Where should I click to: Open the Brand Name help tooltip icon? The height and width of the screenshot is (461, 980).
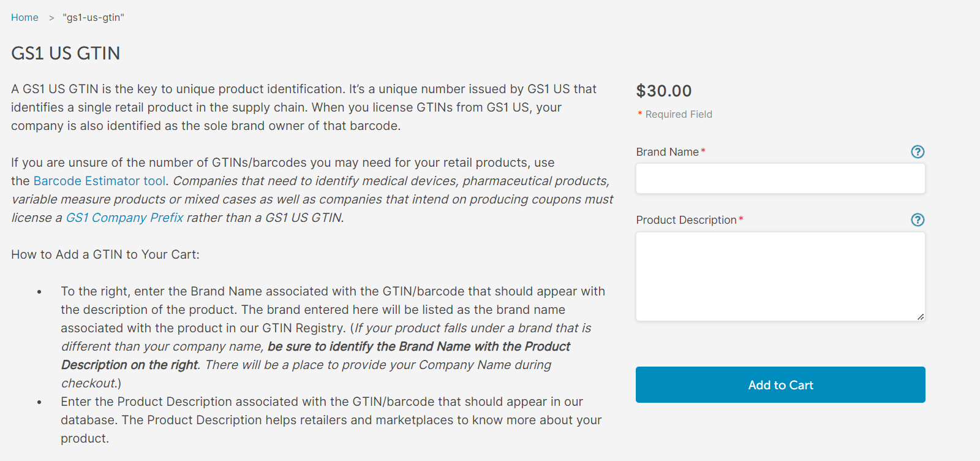918,151
